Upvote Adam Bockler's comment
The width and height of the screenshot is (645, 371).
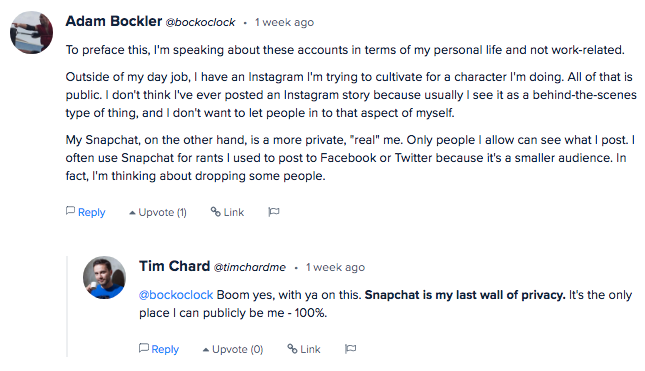(158, 212)
